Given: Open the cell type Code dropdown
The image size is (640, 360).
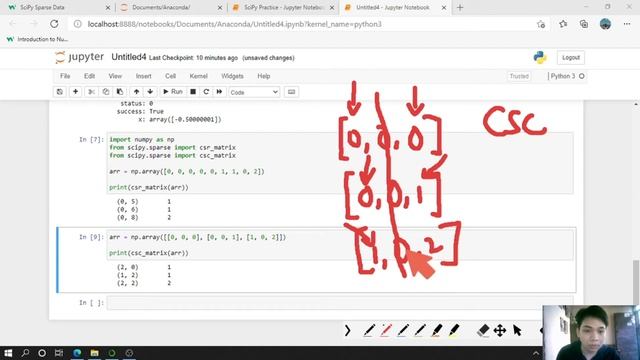Looking at the screenshot, I should 254,92.
